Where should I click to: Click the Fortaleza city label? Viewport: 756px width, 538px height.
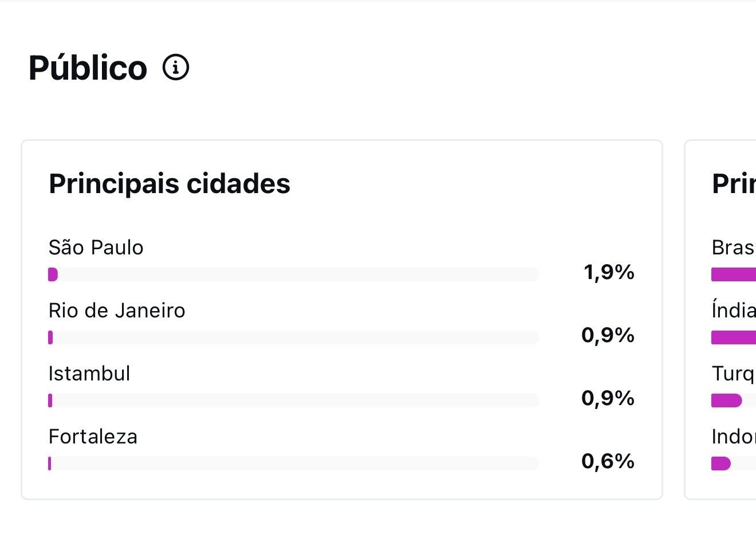click(93, 437)
